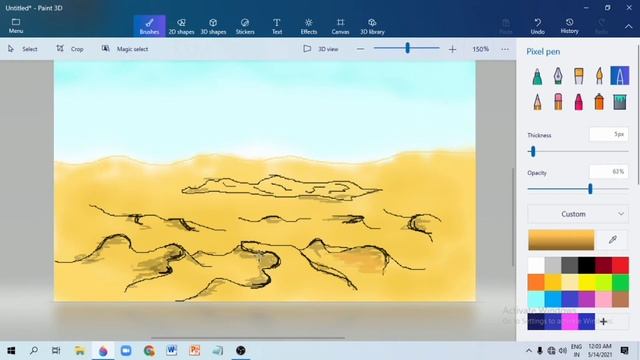Open Windows Start menu

11,351
